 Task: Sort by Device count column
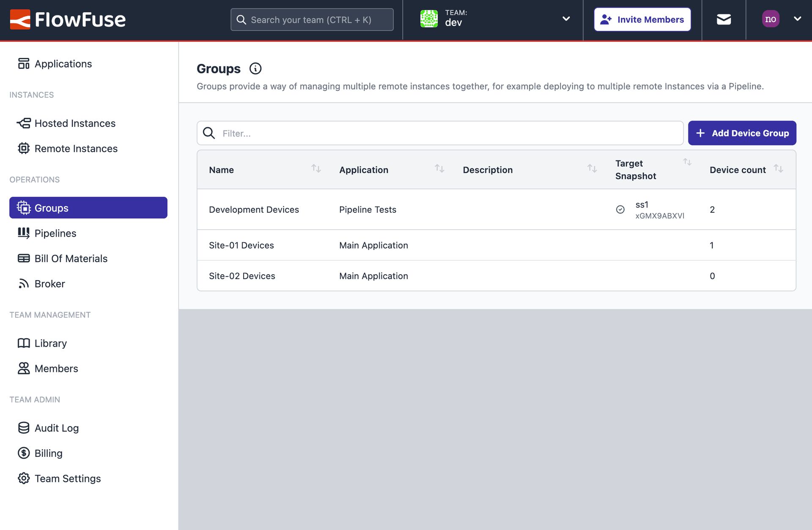pyautogui.click(x=779, y=168)
